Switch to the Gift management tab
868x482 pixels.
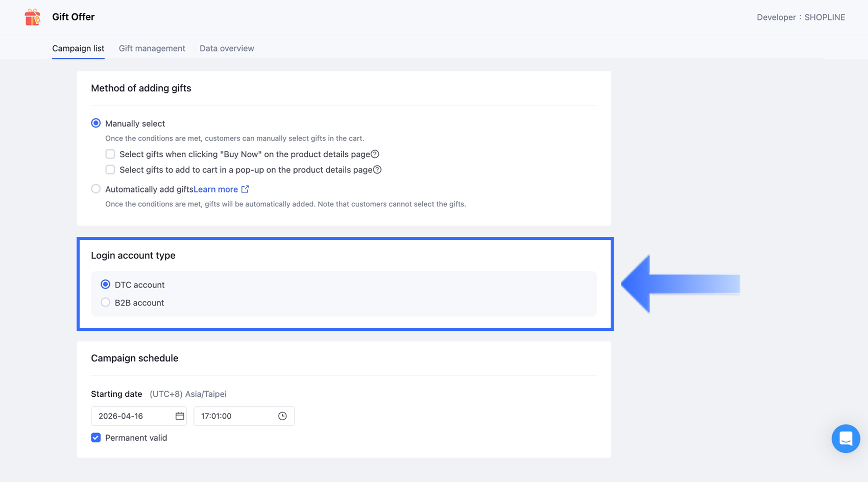[x=152, y=49]
